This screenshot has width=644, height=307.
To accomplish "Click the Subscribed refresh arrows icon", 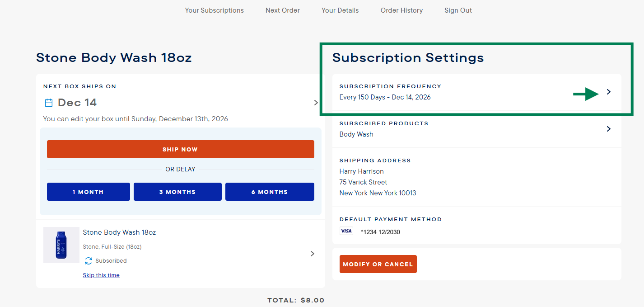I will click(89, 261).
